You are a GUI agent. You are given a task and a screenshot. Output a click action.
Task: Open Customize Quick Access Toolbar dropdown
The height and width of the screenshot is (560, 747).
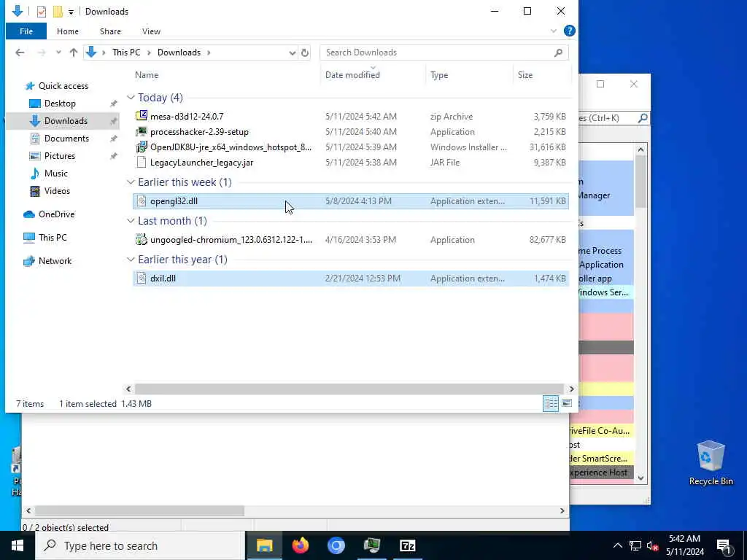[x=71, y=12]
